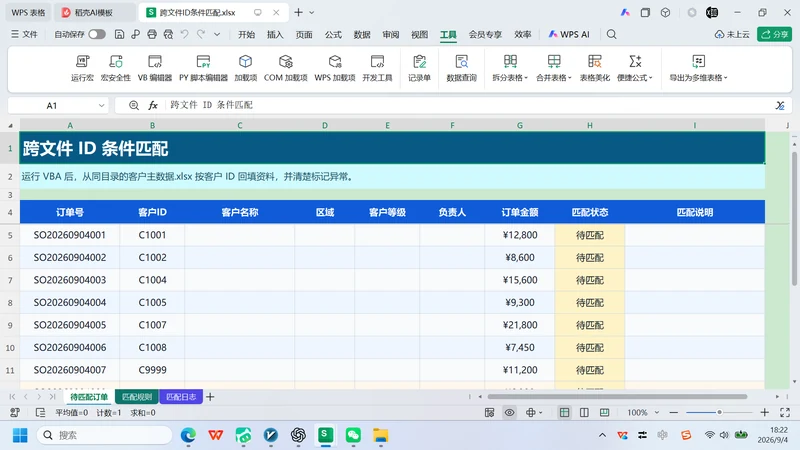The width and height of the screenshot is (800, 450).
Task: Open print preview from quick toolbar
Action: [x=168, y=34]
